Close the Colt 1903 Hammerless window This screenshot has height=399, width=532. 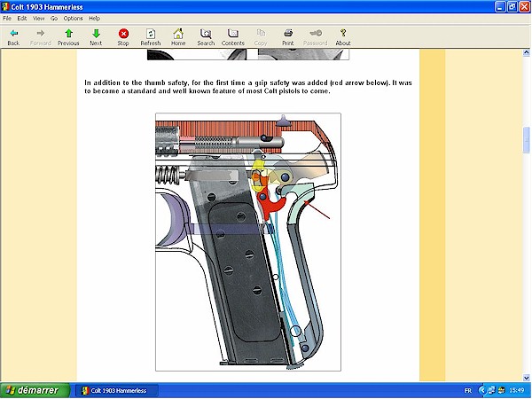pos(525,7)
